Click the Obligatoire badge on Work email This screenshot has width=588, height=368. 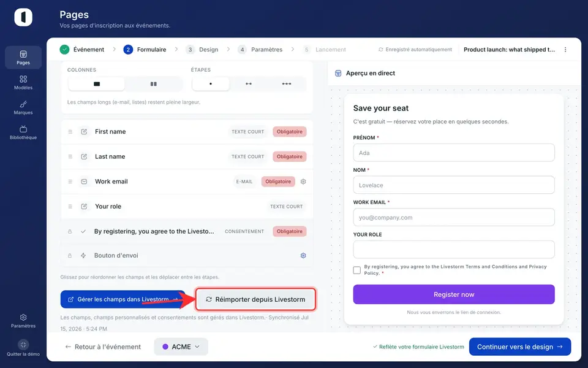[x=278, y=182]
